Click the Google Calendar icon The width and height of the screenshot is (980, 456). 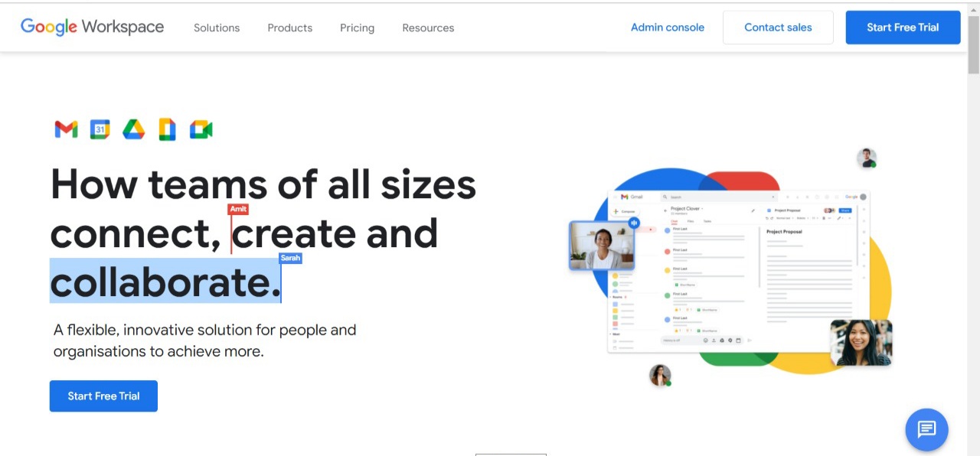click(x=100, y=130)
